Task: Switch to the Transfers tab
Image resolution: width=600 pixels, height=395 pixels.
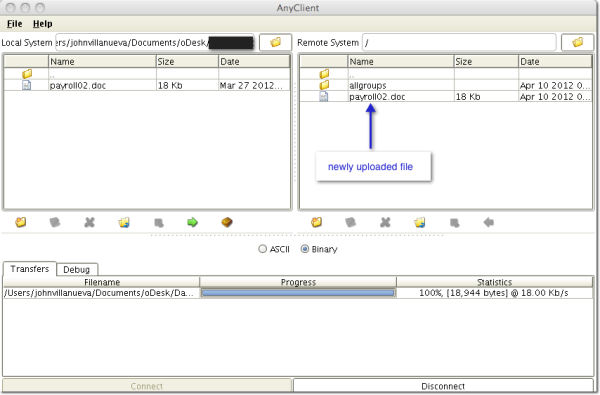Action: (30, 269)
